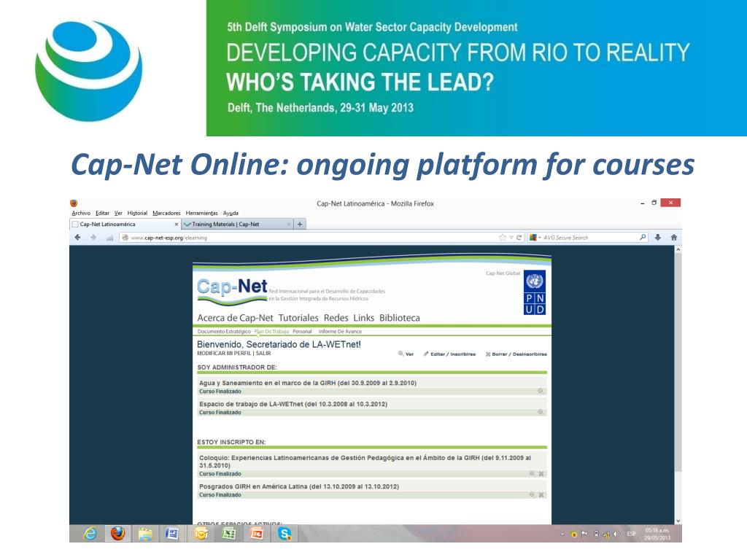Open File Explorer from the taskbar
747x560 pixels.
coord(145,534)
